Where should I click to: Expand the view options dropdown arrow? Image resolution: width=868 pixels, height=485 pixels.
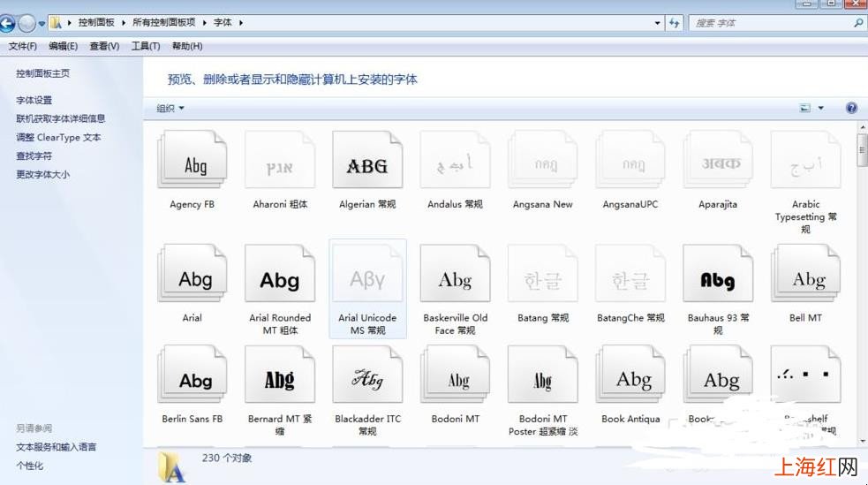point(820,108)
